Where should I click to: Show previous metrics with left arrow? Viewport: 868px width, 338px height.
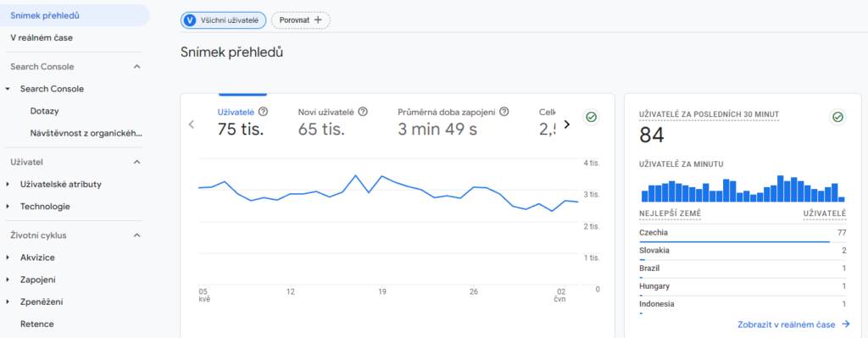[192, 125]
